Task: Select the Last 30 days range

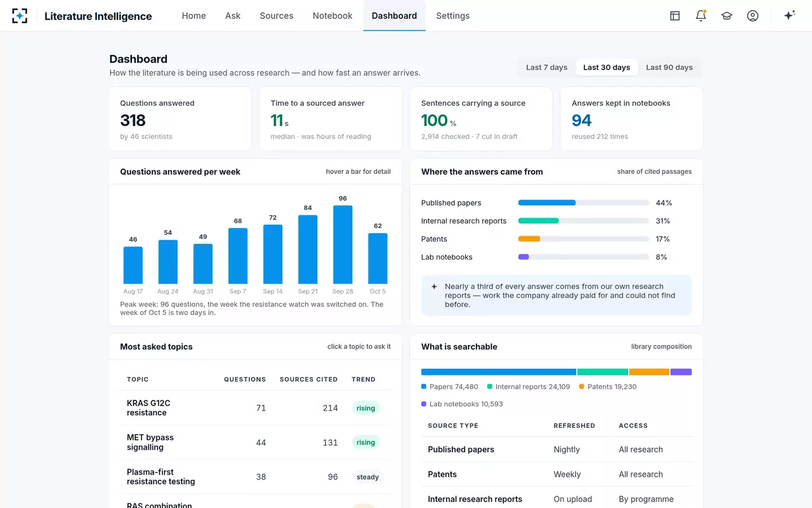Action: [x=607, y=67]
